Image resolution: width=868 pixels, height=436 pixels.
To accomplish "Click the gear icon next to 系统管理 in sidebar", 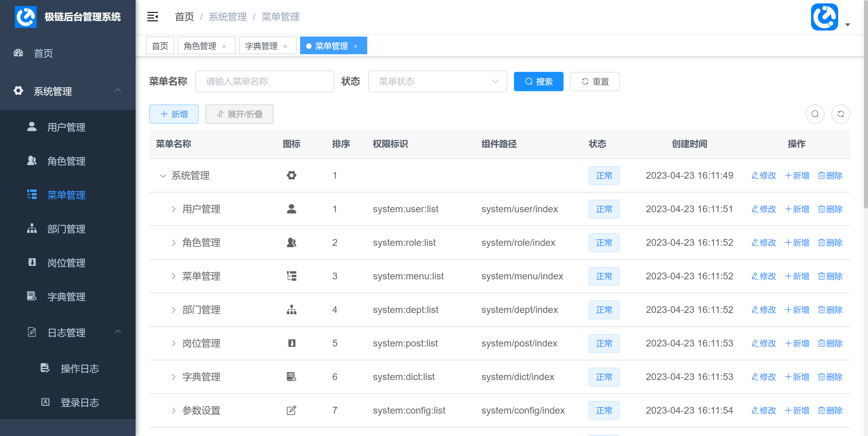I will pos(18,91).
